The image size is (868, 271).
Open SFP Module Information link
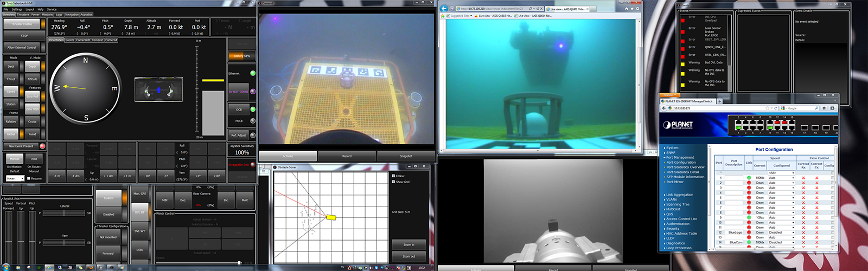pyautogui.click(x=685, y=177)
